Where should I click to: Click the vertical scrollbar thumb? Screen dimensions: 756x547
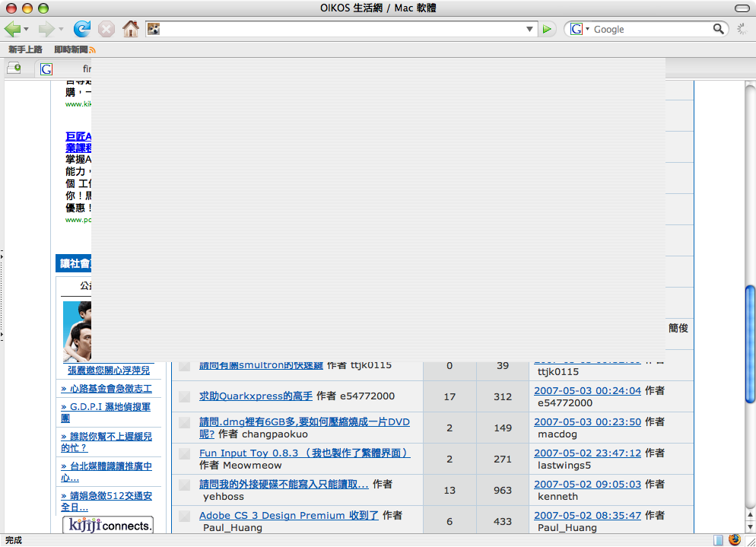pos(750,320)
